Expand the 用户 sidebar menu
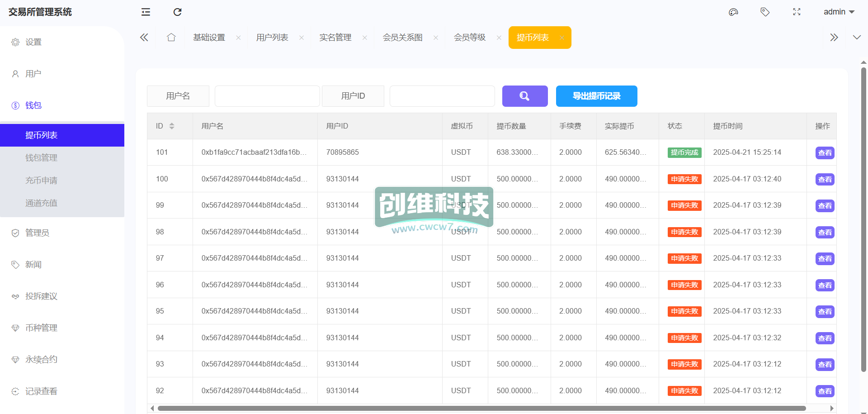868x414 pixels. click(33, 74)
